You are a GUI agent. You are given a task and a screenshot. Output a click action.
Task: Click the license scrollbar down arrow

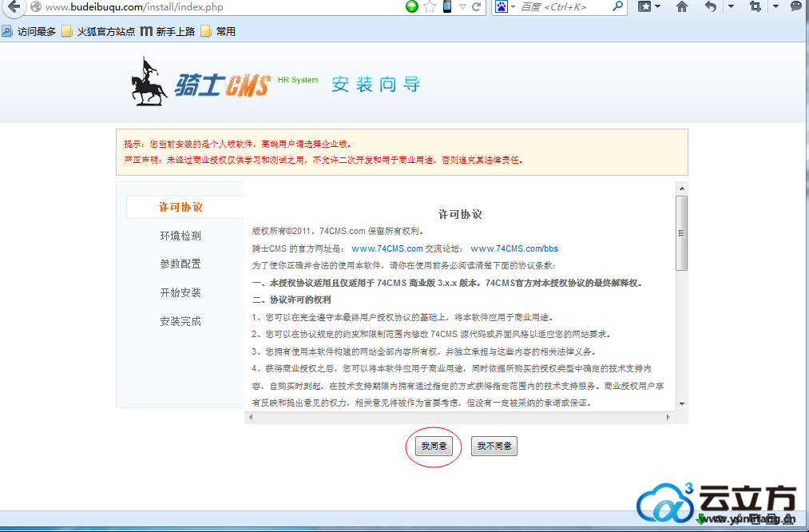click(x=682, y=403)
